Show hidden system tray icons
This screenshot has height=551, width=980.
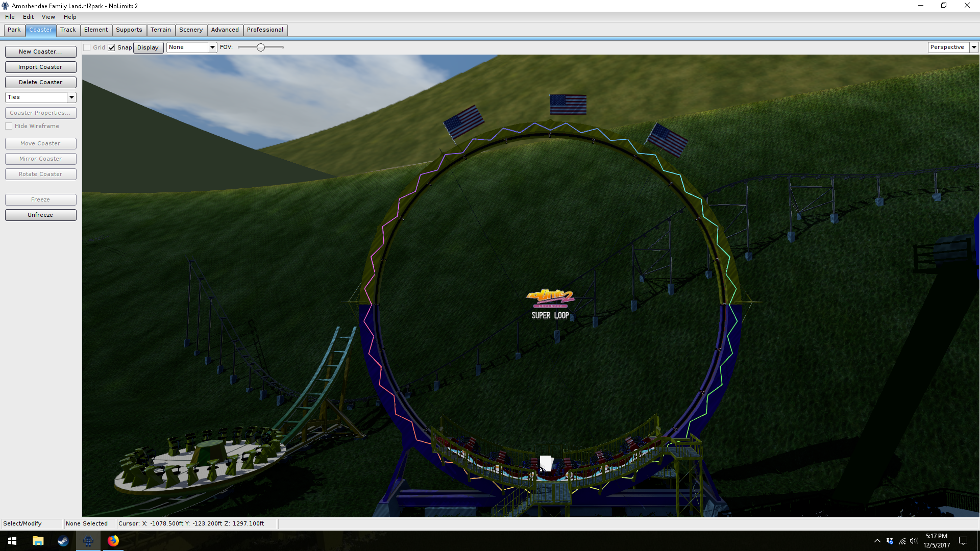point(877,541)
